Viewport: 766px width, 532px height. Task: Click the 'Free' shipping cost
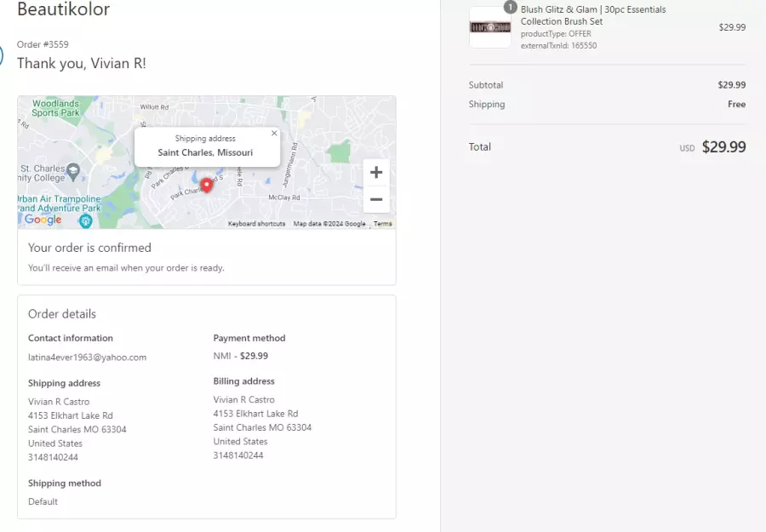[737, 104]
